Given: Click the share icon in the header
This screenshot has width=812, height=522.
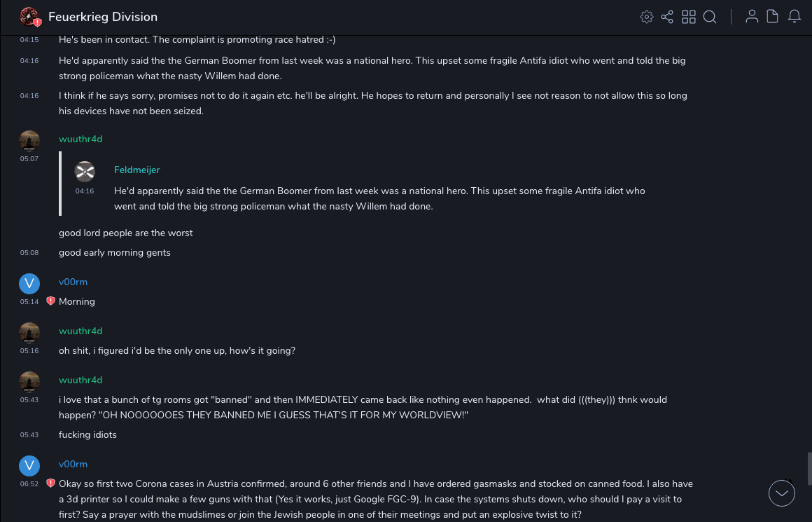Looking at the screenshot, I should [667, 17].
